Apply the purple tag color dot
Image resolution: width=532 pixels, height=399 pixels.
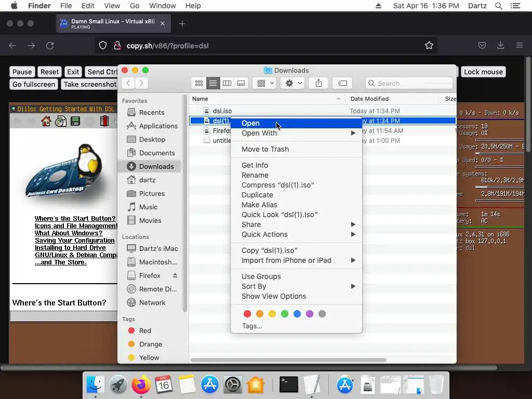click(x=310, y=314)
